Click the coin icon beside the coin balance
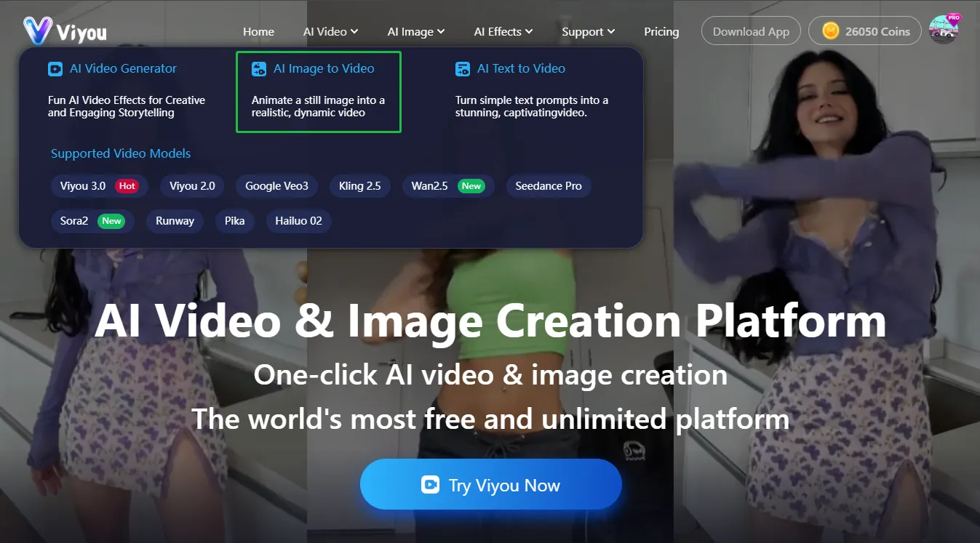980x543 pixels. tap(831, 31)
